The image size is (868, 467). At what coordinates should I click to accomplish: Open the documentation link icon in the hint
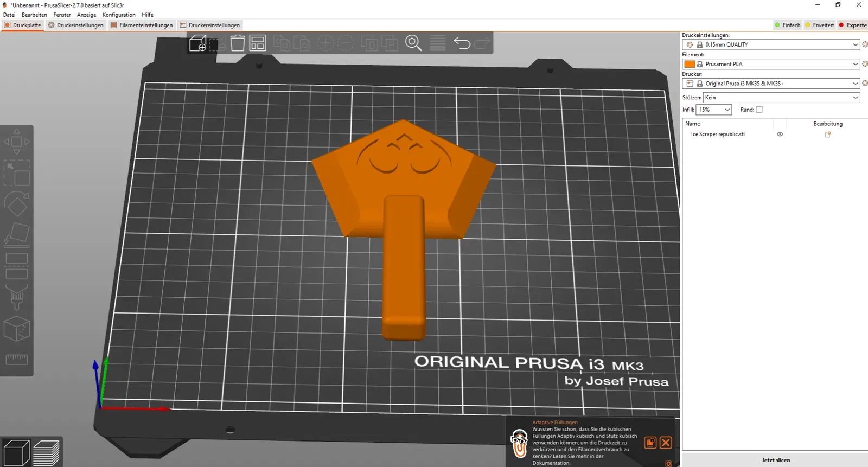650,443
